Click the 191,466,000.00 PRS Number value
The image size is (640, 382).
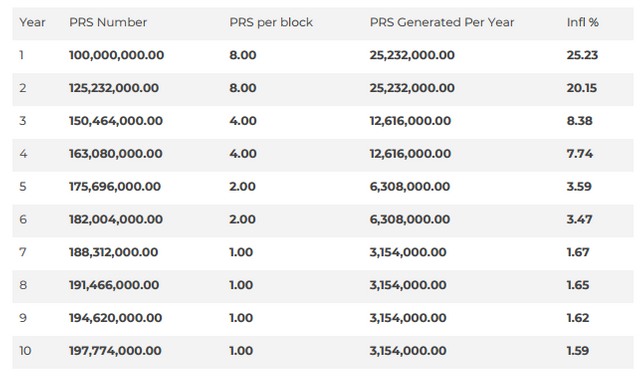[114, 285]
